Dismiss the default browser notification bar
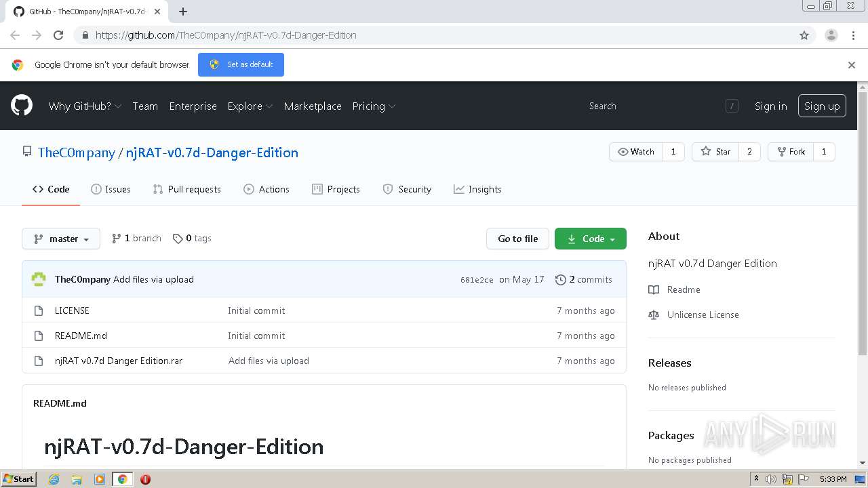The image size is (868, 488). 852,65
